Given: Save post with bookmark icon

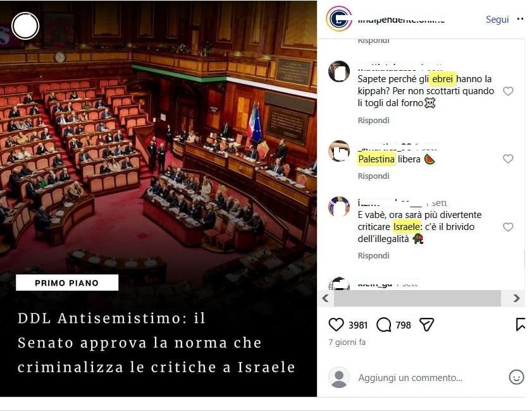Looking at the screenshot, I should (x=521, y=324).
